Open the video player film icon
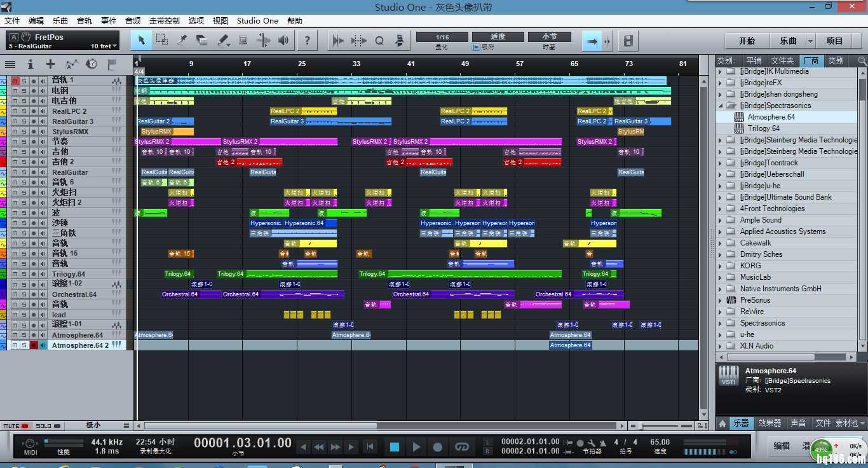This screenshot has height=468, width=868. pyautogui.click(x=628, y=41)
